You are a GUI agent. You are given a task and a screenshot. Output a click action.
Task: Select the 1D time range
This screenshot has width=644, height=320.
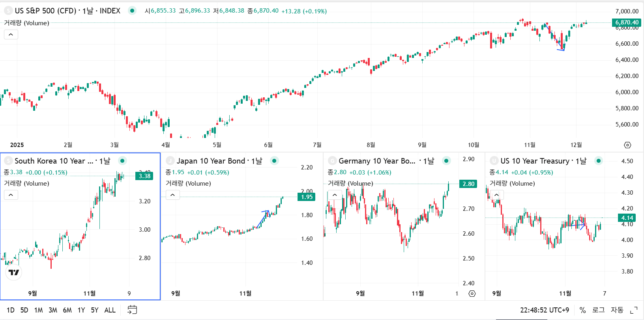coord(11,310)
